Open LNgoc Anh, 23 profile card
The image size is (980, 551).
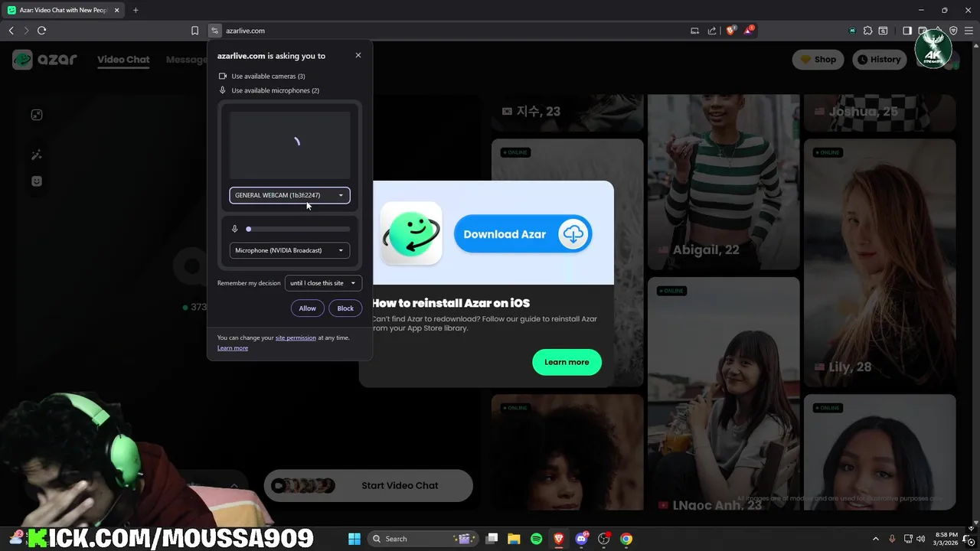pyautogui.click(x=724, y=395)
